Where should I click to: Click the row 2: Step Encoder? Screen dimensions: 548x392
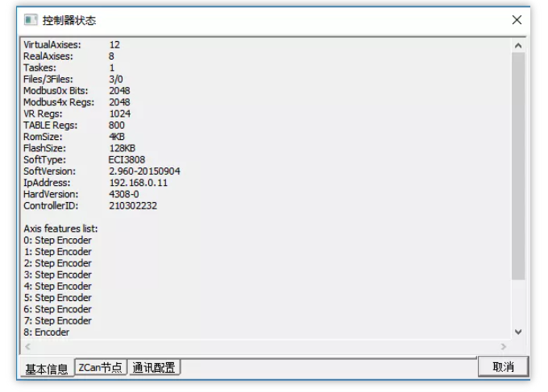58,263
